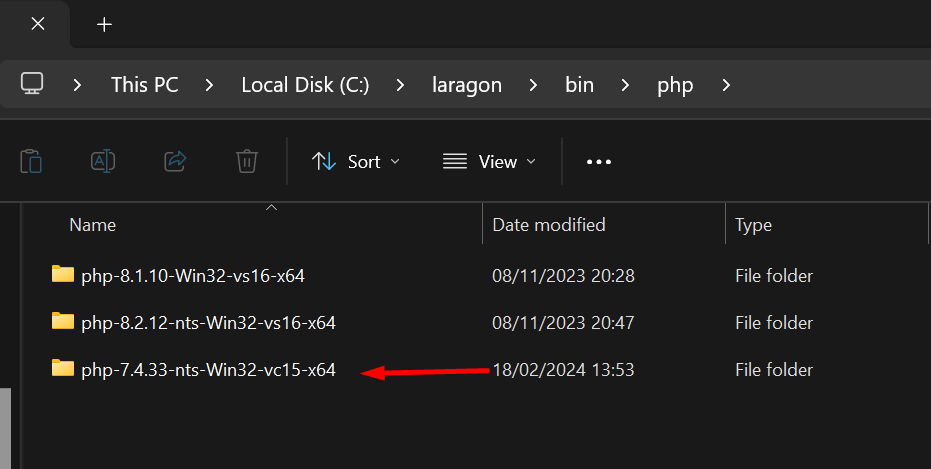Click the Delete trash can icon
Image resolution: width=931 pixels, height=469 pixels.
click(247, 161)
